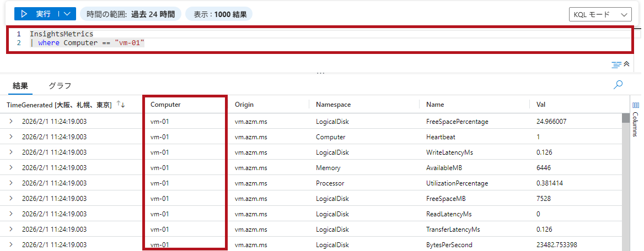Expand the WriteLatencyMs result row
Viewport: 644px width, 251px height.
click(10, 152)
